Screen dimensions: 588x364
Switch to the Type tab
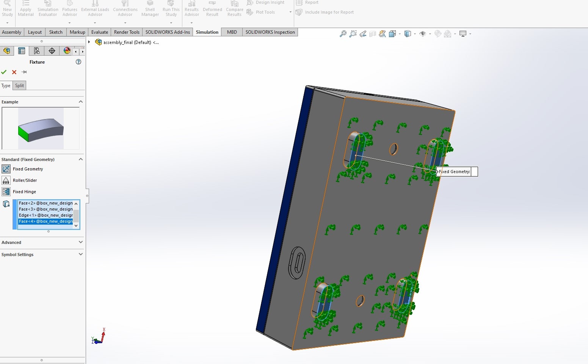(6, 86)
